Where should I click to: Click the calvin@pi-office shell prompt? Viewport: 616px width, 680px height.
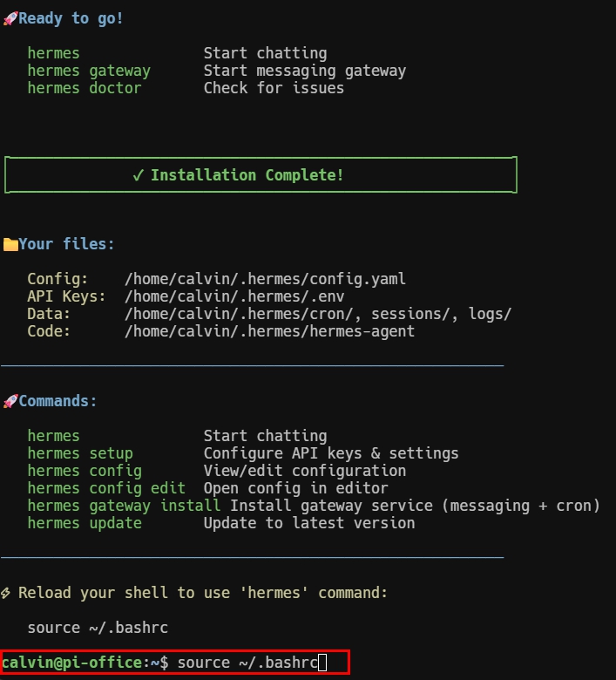point(85,663)
